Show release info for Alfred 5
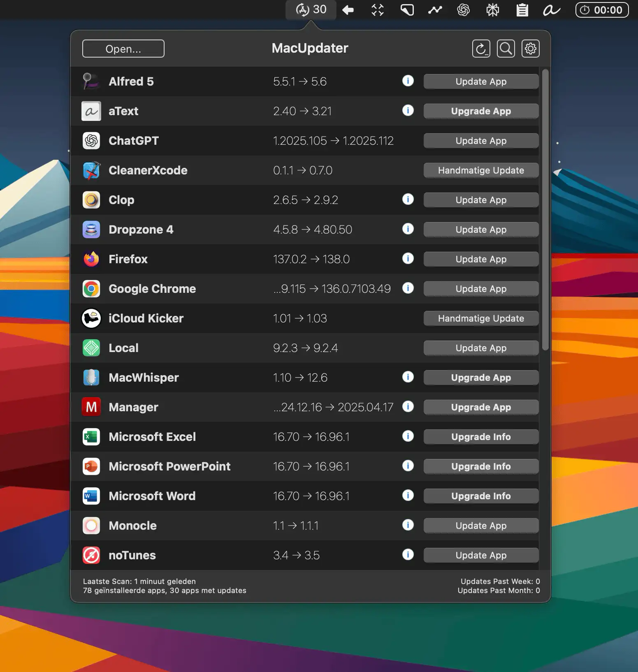Image resolution: width=638 pixels, height=672 pixels. pos(408,81)
